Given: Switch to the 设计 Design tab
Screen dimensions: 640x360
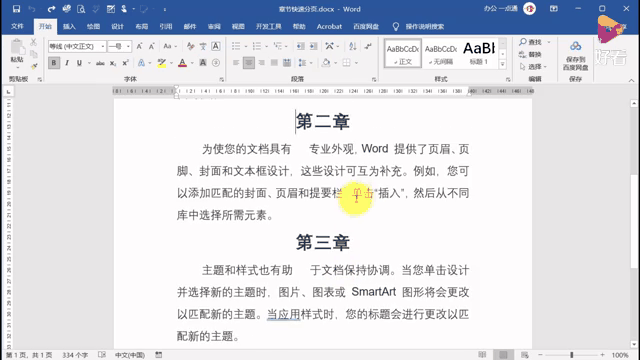Looking at the screenshot, I should [118, 27].
